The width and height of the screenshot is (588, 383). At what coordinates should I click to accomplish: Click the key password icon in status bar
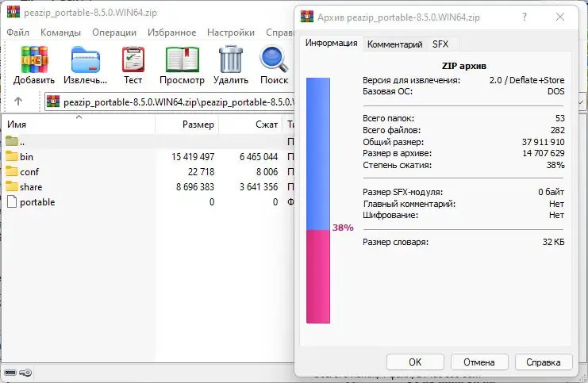(x=25, y=373)
